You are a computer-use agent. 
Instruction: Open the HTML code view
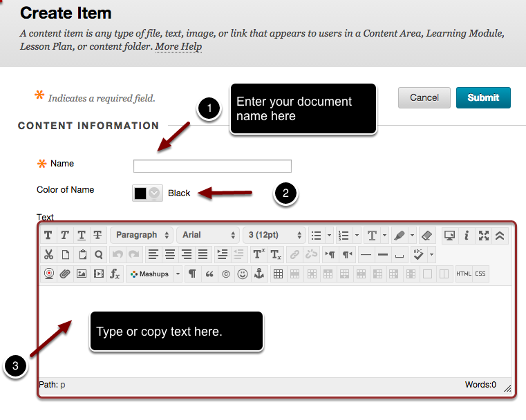464,274
